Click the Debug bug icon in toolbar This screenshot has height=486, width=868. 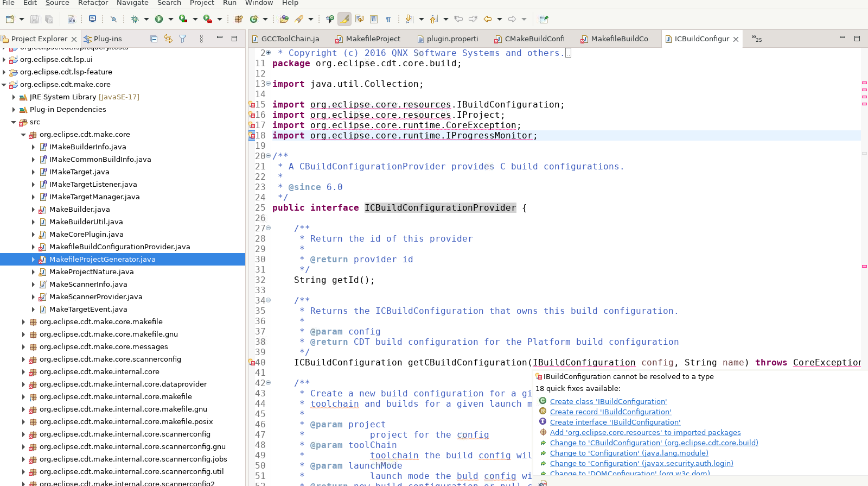(135, 19)
